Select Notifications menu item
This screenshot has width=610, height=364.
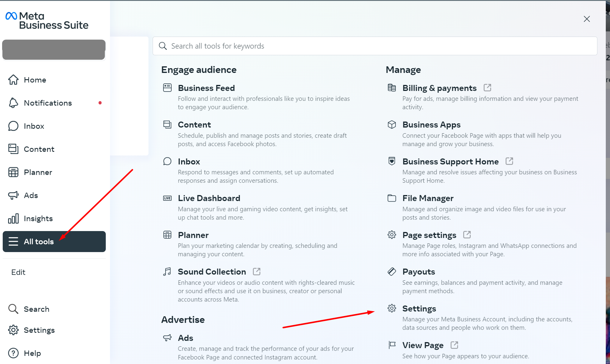(54, 103)
